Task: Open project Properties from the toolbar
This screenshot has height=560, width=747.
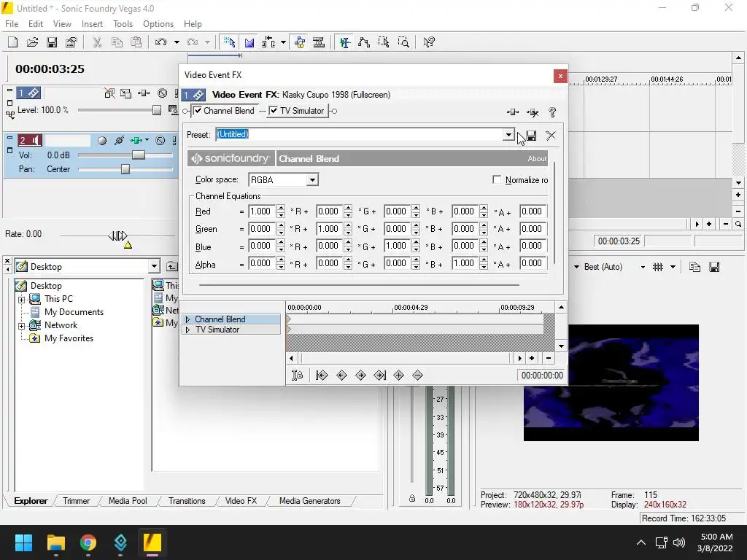Action: [71, 42]
